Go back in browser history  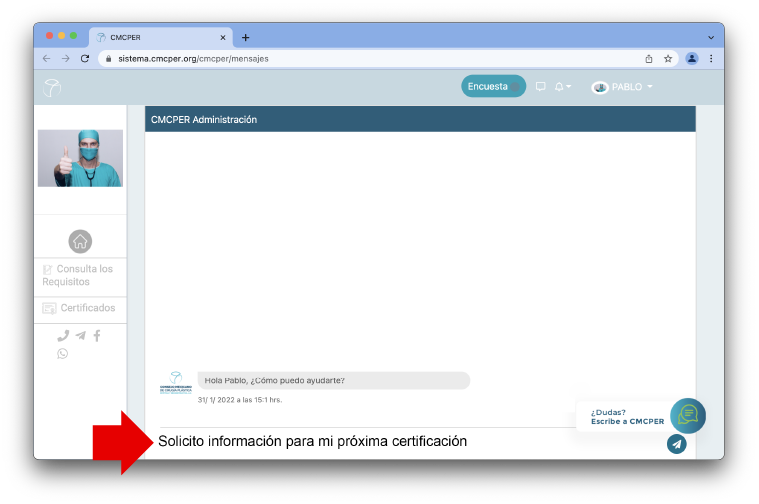coord(46,59)
